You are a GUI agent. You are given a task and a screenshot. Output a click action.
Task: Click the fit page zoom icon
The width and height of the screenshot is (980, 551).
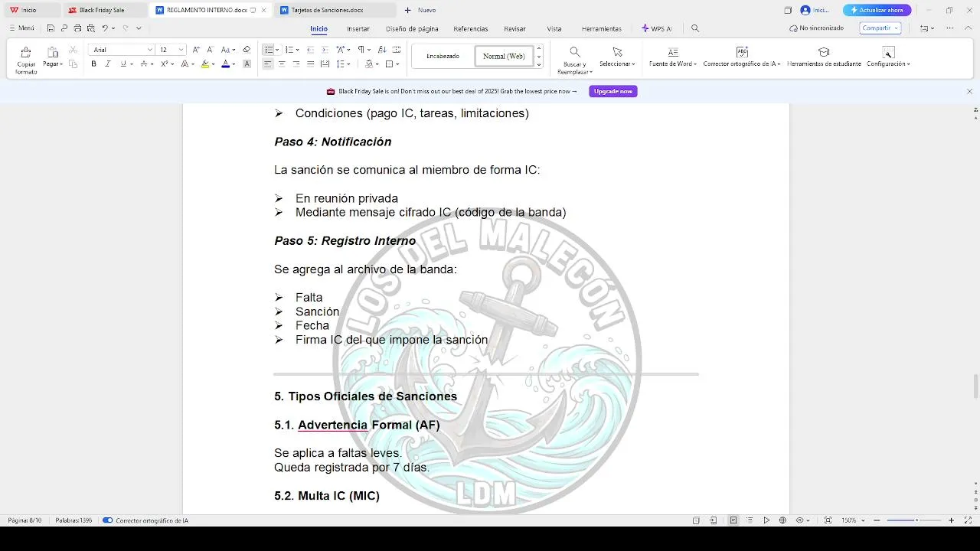click(x=828, y=520)
